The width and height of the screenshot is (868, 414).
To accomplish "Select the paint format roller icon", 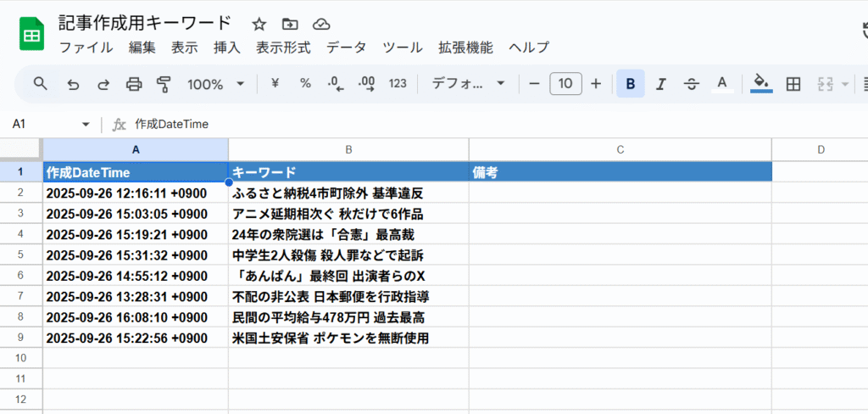I will (x=164, y=83).
